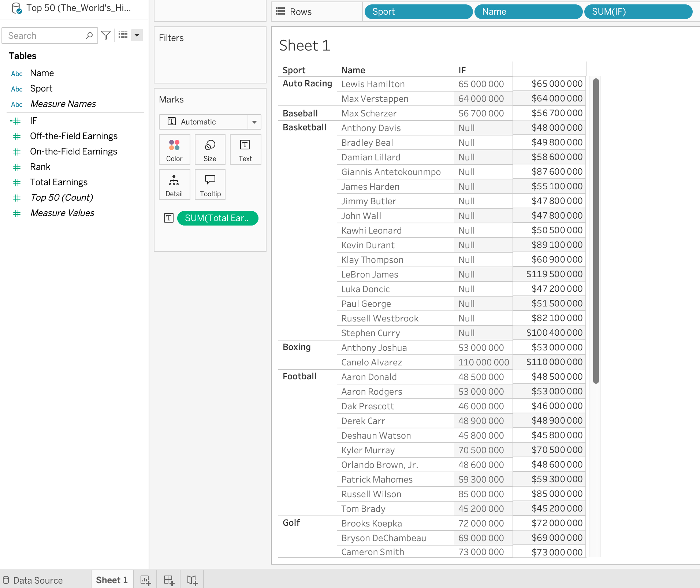
Task: Click the Tooltip marks card
Action: pyautogui.click(x=210, y=185)
